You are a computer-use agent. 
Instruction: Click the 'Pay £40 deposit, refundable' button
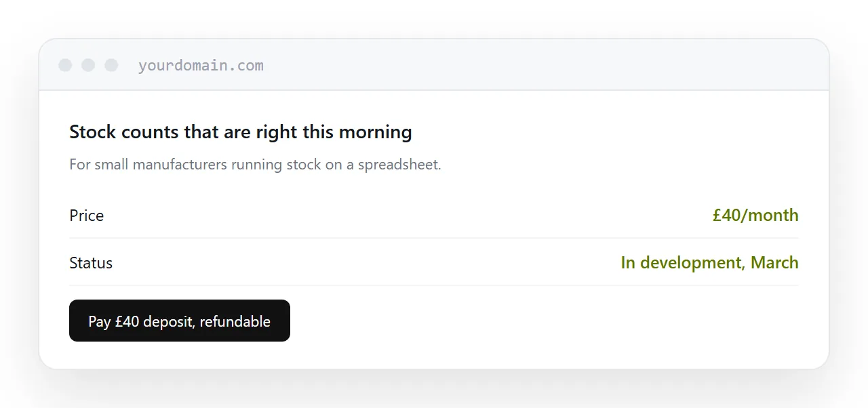tap(180, 321)
